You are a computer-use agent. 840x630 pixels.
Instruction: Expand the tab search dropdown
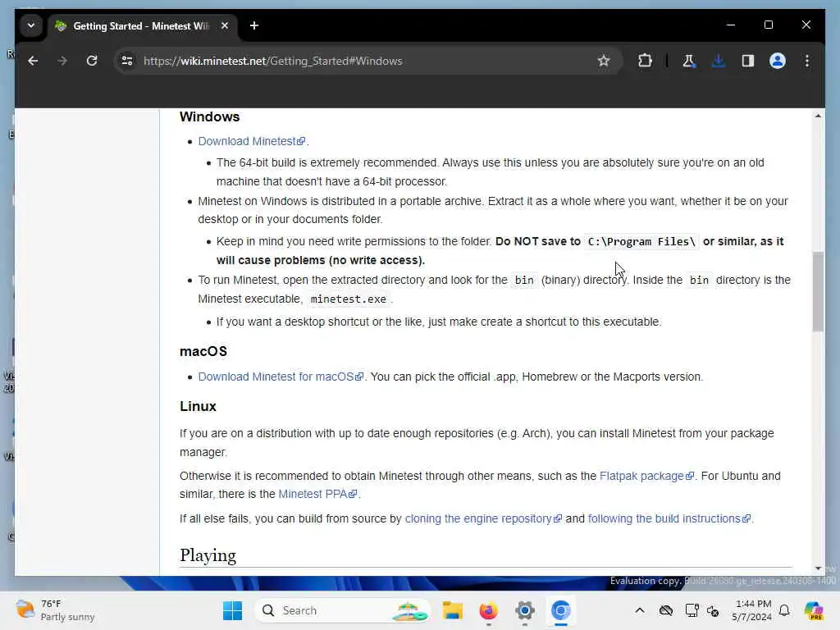(x=31, y=25)
